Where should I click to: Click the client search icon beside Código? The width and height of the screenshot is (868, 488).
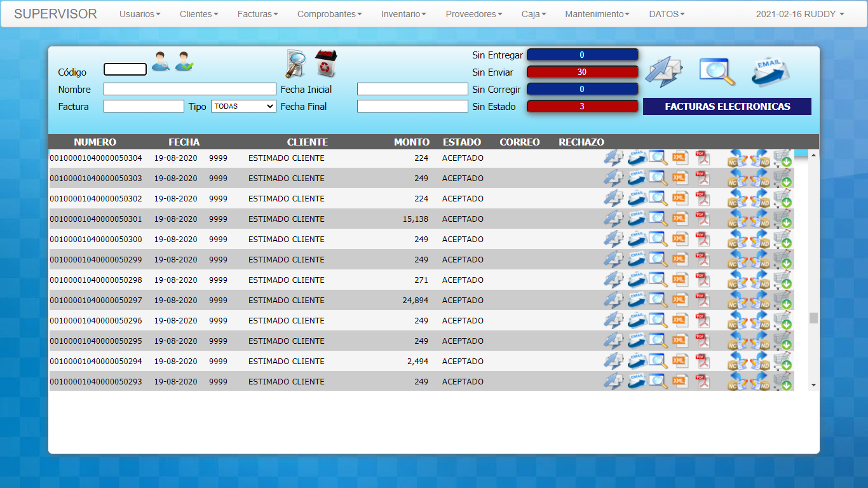coord(160,62)
